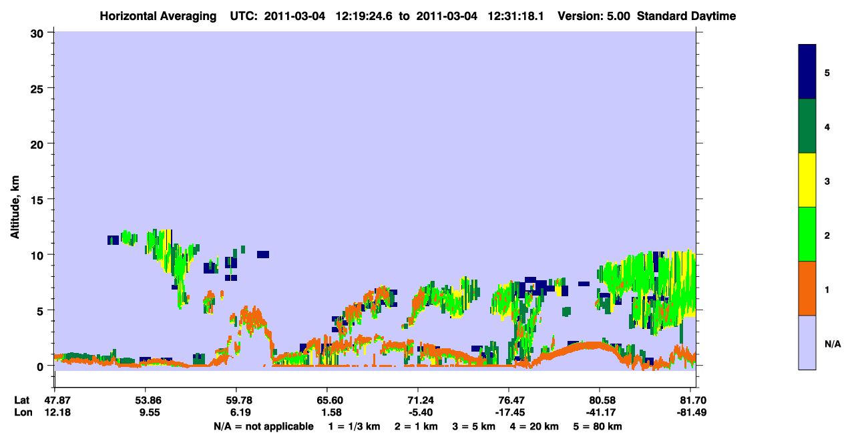The image size is (868, 445).
Task: Click the 'Lon' row label
Action: click(x=23, y=412)
